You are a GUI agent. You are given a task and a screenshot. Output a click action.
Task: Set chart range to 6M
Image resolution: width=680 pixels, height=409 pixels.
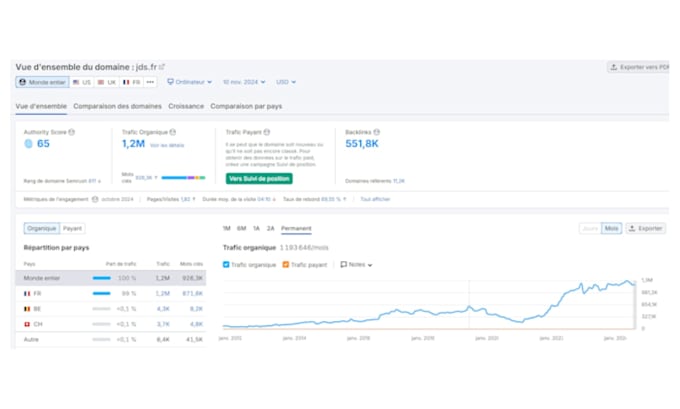point(242,229)
